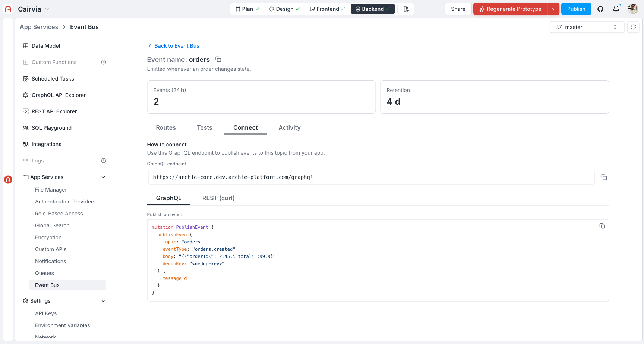
Task: Collapse the Settings section
Action: click(x=103, y=301)
